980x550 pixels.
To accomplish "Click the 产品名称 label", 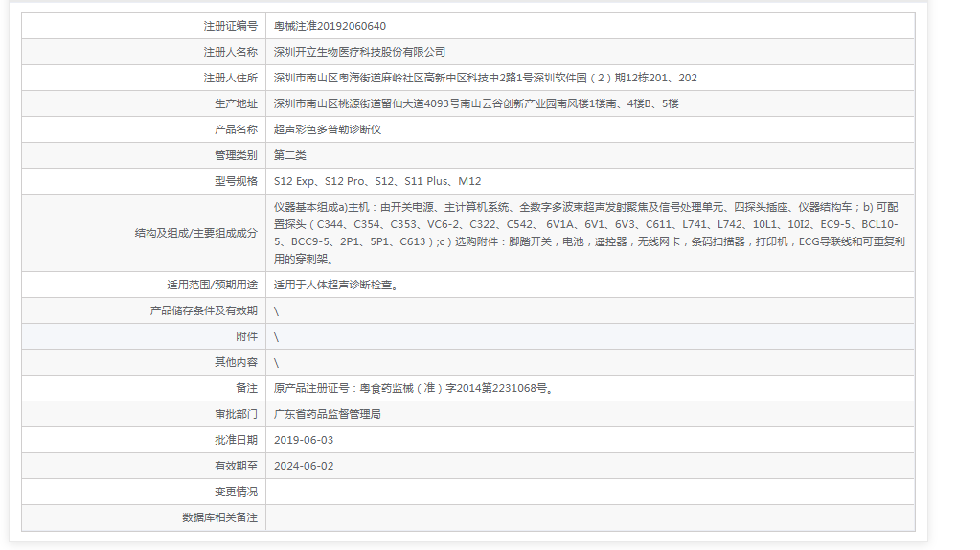I will (236, 129).
